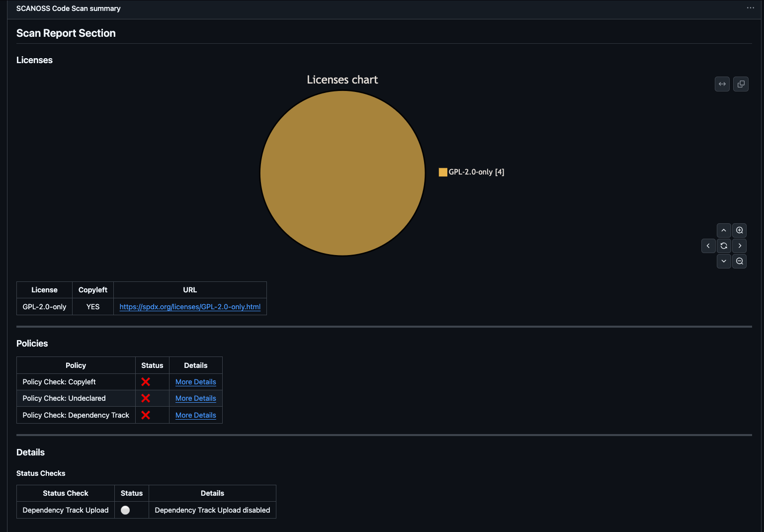This screenshot has height=532, width=764.
Task: Click the 'Status Checks' subheading
Action: [41, 473]
